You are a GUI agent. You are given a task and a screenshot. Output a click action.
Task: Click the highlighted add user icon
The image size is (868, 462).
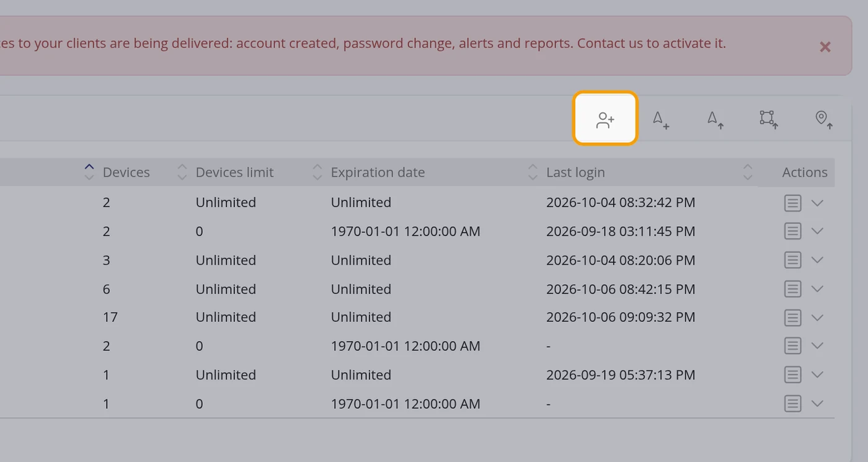[605, 118]
